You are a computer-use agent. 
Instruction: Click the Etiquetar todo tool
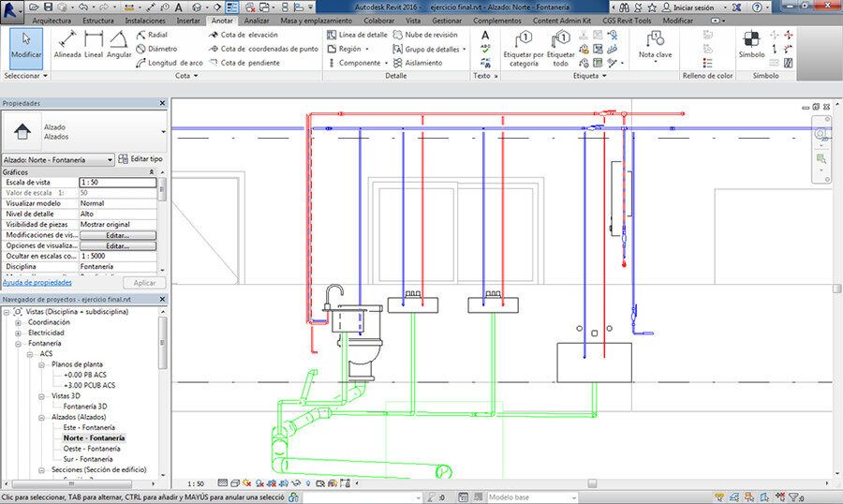[x=561, y=45]
